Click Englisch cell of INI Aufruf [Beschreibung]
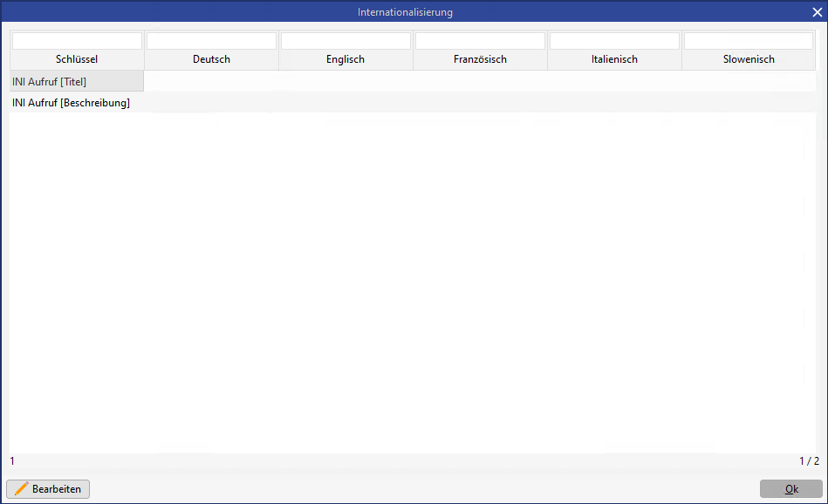This screenshot has height=504, width=828. pyautogui.click(x=346, y=103)
